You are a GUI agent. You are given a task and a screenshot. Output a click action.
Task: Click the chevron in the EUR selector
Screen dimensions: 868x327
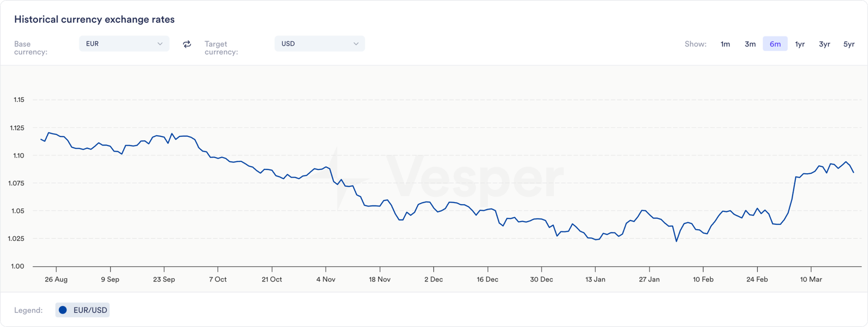(160, 44)
